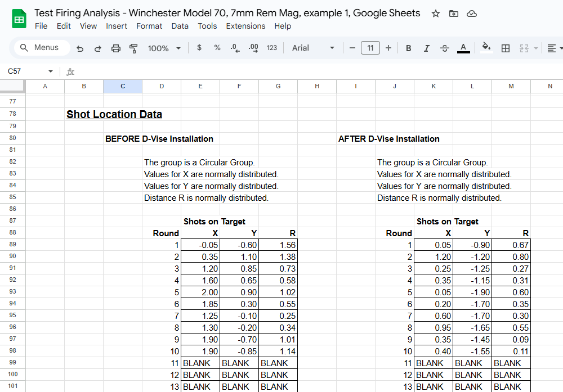
Task: Toggle italic formatting
Action: (426, 48)
